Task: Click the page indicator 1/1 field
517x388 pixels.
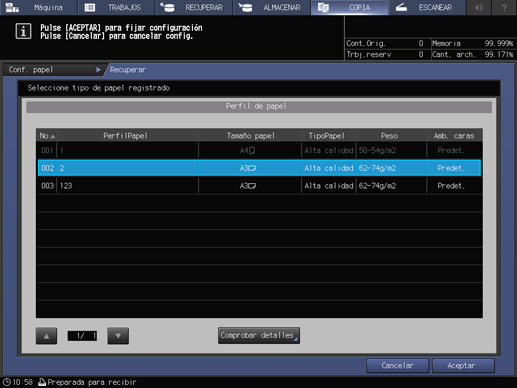Action: tap(82, 336)
